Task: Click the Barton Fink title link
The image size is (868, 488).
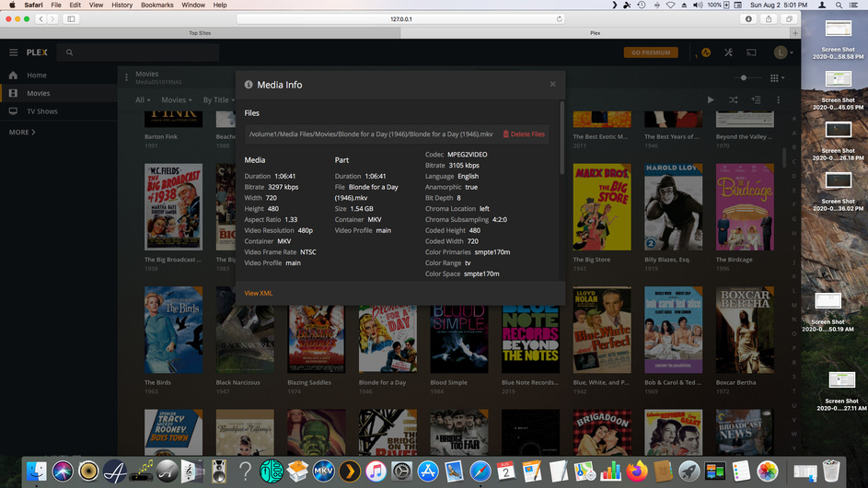Action: click(x=161, y=137)
